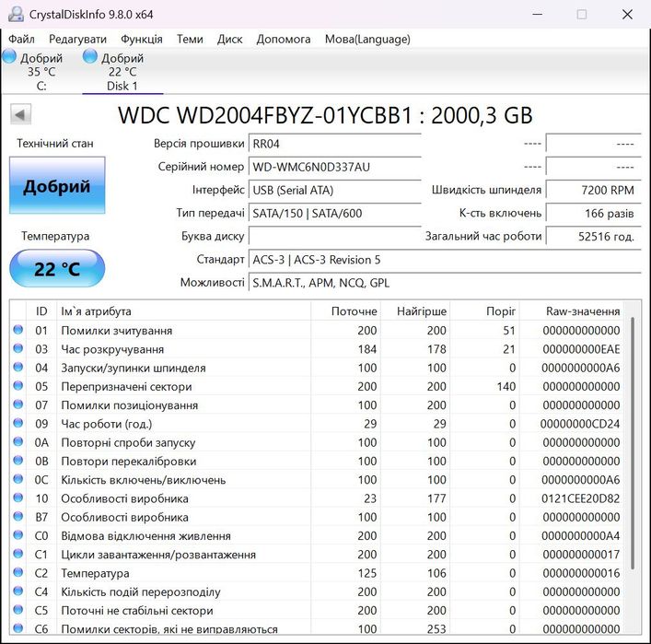Click status dot of attribute 03 row
The height and width of the screenshot is (644, 651).
coord(17,348)
